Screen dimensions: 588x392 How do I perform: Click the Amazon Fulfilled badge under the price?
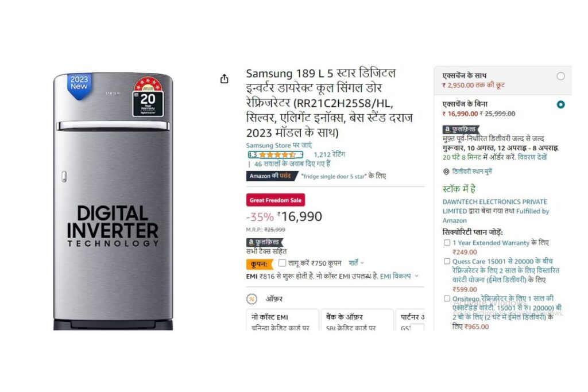tap(264, 242)
